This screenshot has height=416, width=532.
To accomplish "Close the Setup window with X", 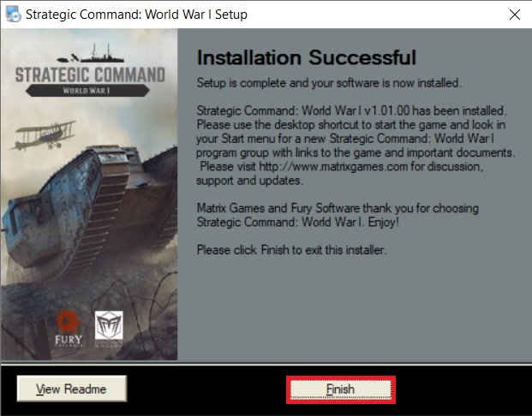I will pyautogui.click(x=514, y=15).
